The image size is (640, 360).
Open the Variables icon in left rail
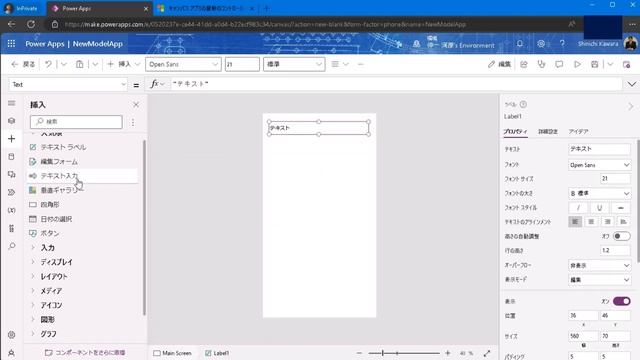(11, 210)
